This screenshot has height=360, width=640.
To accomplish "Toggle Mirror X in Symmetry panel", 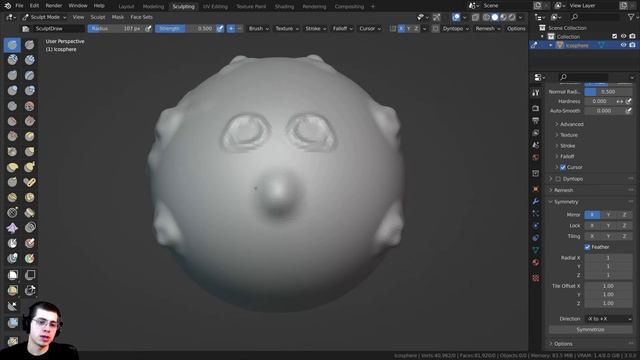I will (x=592, y=215).
